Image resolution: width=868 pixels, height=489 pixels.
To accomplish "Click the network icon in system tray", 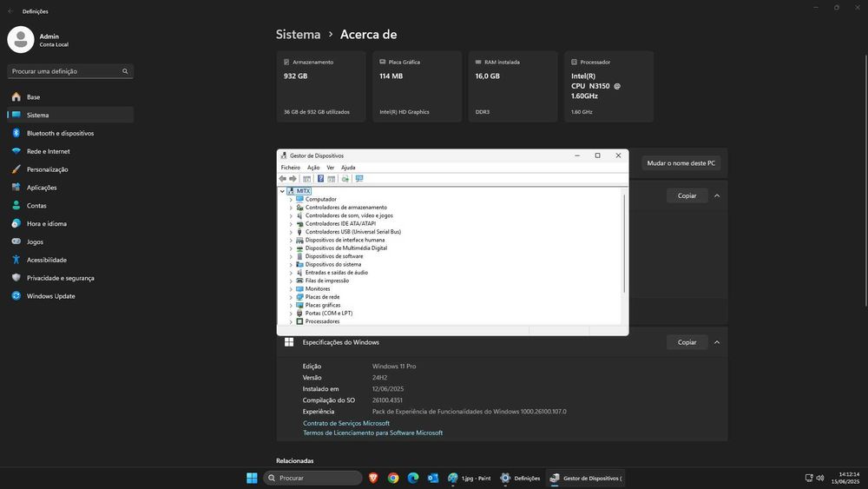I will (x=809, y=478).
